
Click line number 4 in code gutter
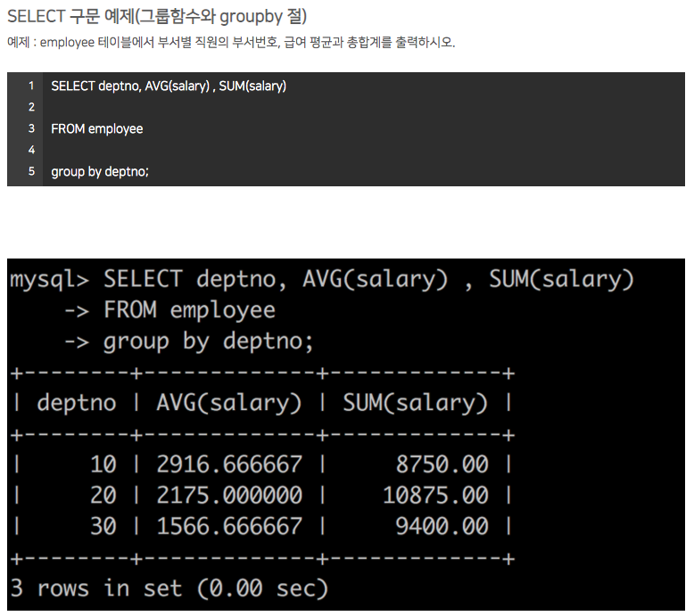pos(31,150)
